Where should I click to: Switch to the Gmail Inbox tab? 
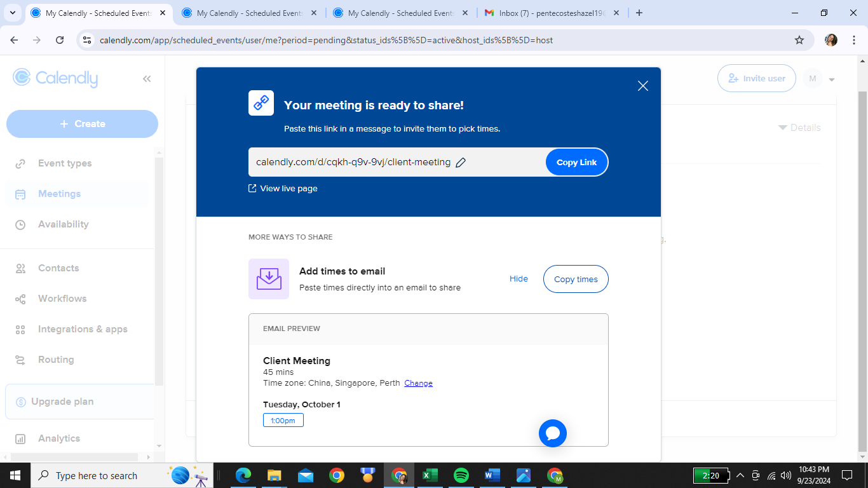[x=552, y=13]
